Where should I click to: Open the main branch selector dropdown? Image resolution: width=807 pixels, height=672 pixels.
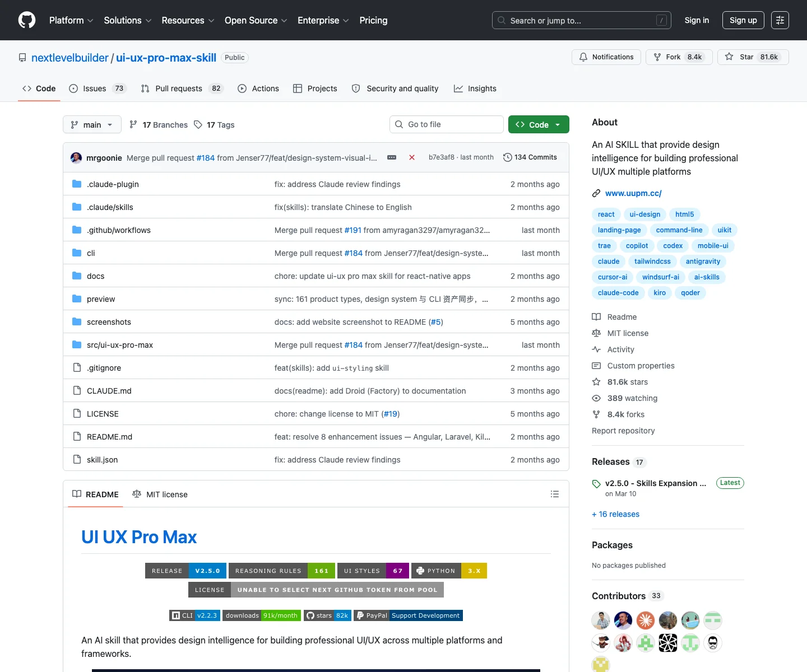pos(92,124)
